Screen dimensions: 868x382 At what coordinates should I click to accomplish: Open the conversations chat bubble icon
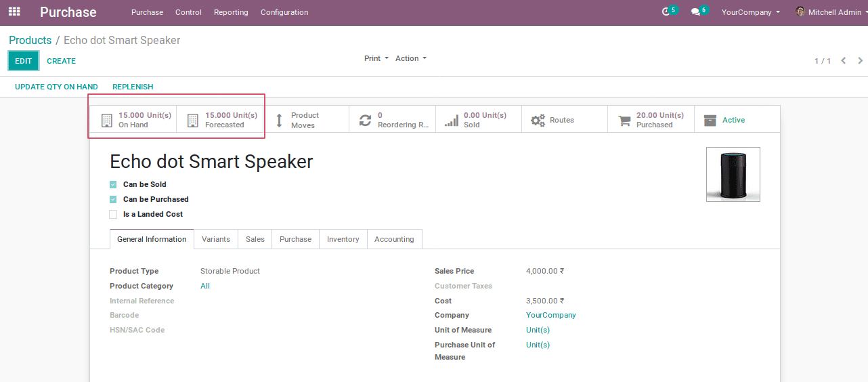click(x=695, y=12)
